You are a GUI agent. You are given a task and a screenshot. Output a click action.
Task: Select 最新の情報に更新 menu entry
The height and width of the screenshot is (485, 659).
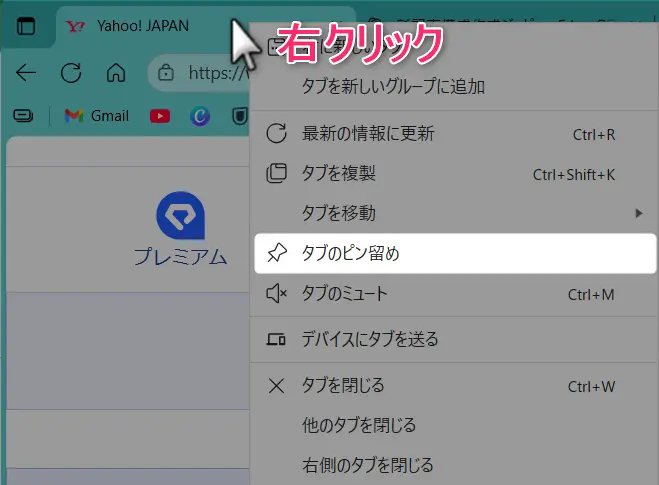[x=455, y=134]
